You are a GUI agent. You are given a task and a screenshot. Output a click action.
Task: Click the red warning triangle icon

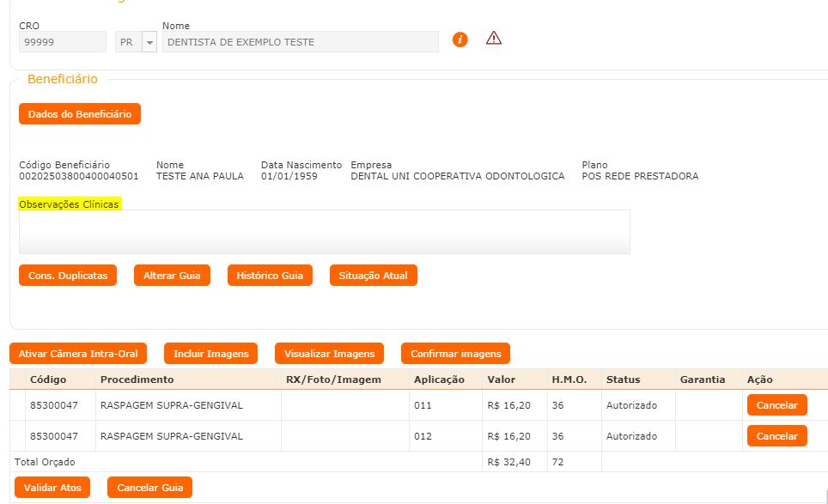[x=494, y=38]
